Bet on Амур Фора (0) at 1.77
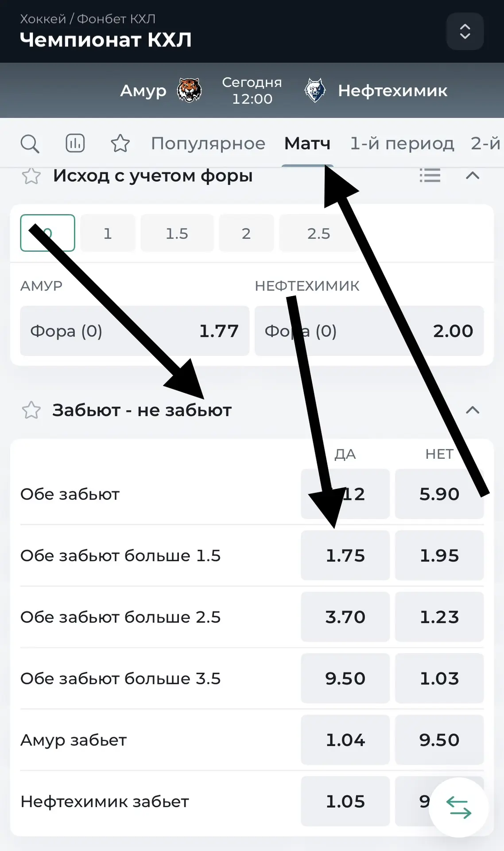Viewport: 504px width, 851px height. [135, 331]
